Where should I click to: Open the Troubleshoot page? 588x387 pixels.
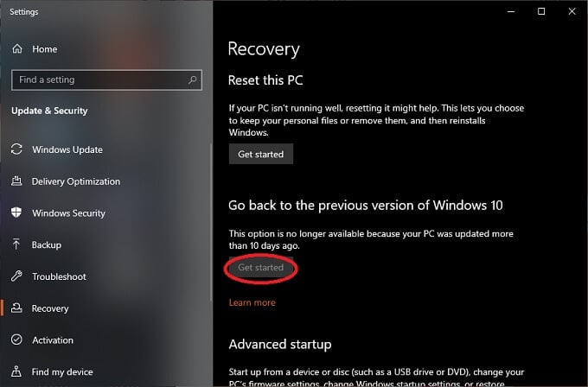(59, 276)
